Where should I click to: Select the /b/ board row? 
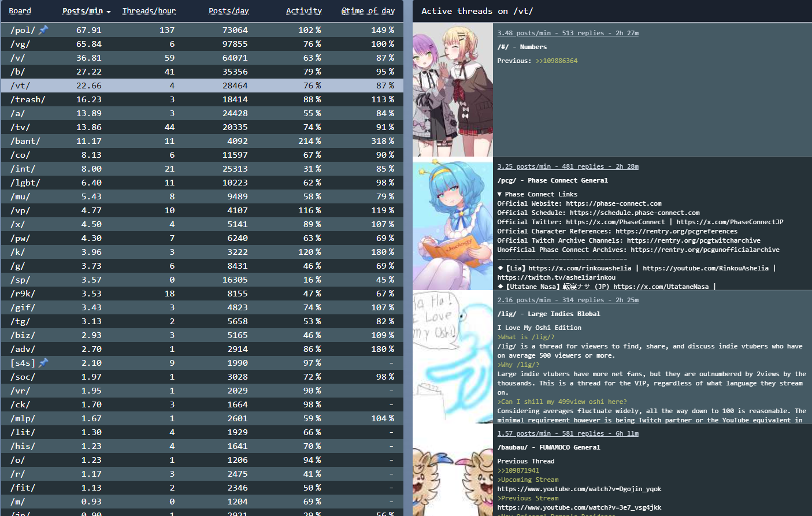pyautogui.click(x=202, y=72)
